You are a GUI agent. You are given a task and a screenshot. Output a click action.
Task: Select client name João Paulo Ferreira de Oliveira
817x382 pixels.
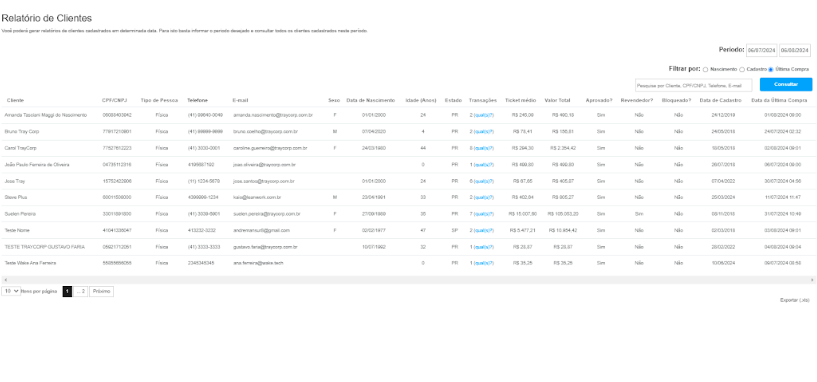[x=37, y=165]
